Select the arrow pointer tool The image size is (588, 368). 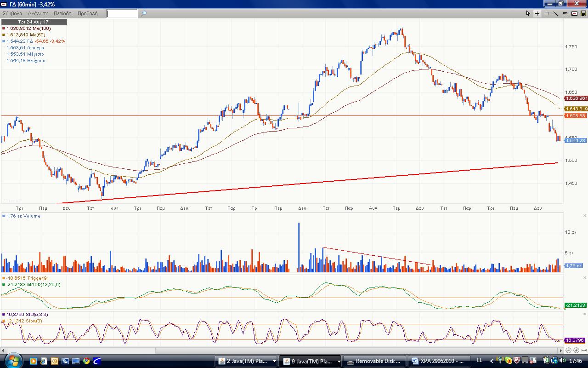pos(528,13)
